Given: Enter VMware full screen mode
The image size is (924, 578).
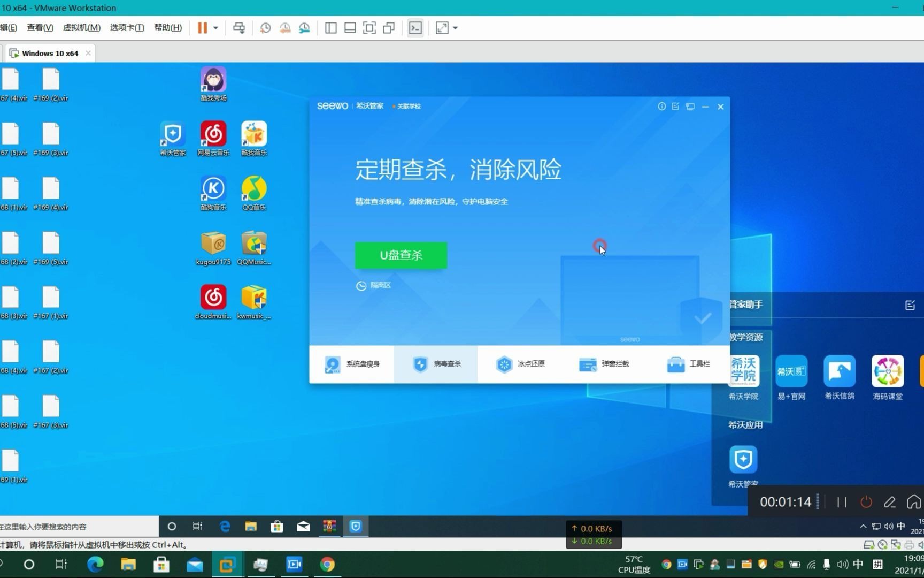Looking at the screenshot, I should coord(369,28).
